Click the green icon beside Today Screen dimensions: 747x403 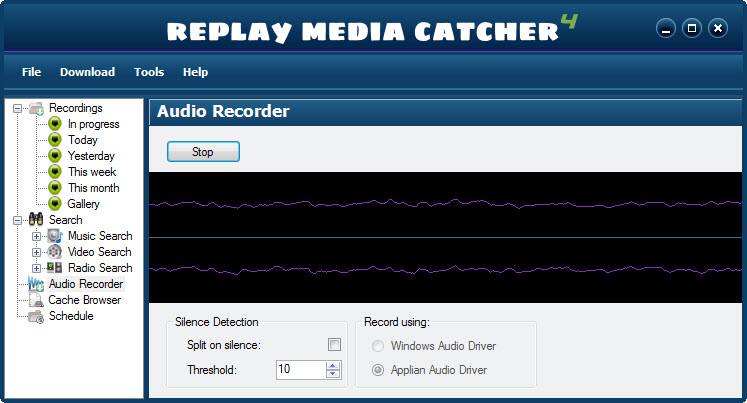(55, 140)
